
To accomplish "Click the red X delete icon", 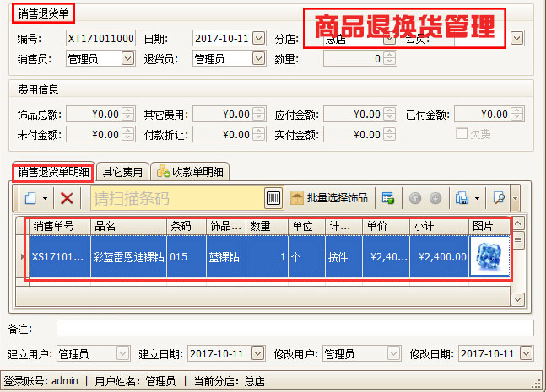I will (67, 198).
